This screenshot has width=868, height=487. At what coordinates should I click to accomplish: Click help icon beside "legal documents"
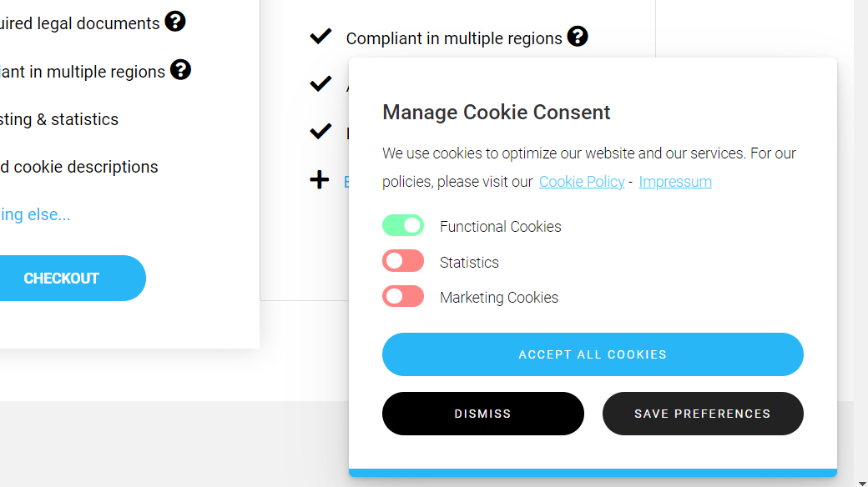(x=174, y=22)
